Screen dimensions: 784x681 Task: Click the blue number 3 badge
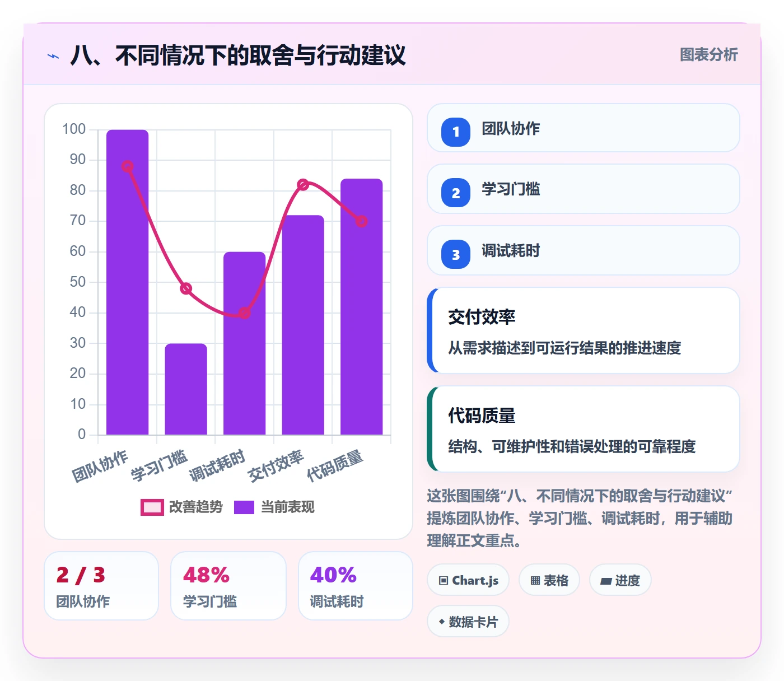tap(456, 254)
